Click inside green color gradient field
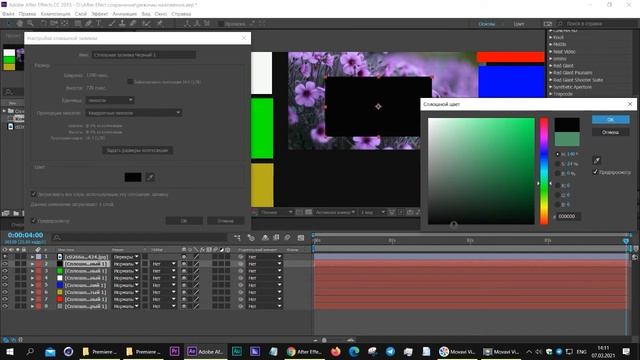The height and width of the screenshot is (360, 640). tap(481, 171)
